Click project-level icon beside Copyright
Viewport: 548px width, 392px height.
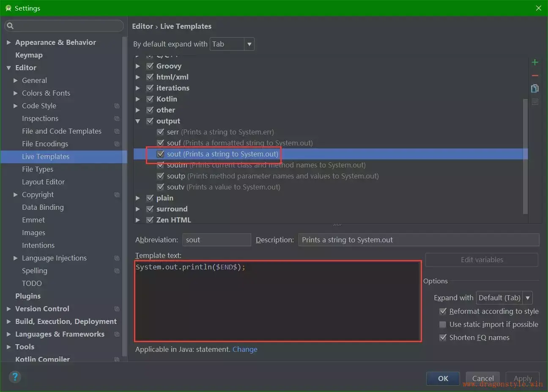click(117, 195)
